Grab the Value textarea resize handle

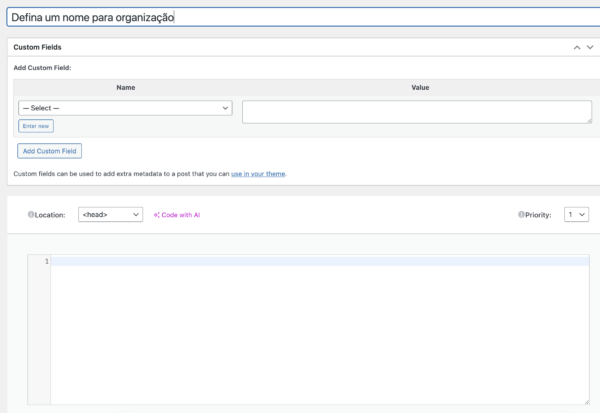pyautogui.click(x=588, y=120)
